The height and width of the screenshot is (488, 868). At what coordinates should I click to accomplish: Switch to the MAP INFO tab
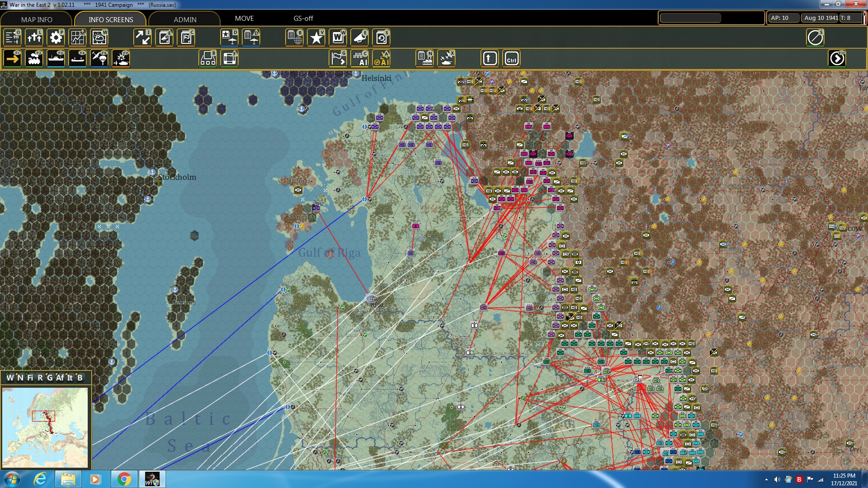pyautogui.click(x=37, y=19)
